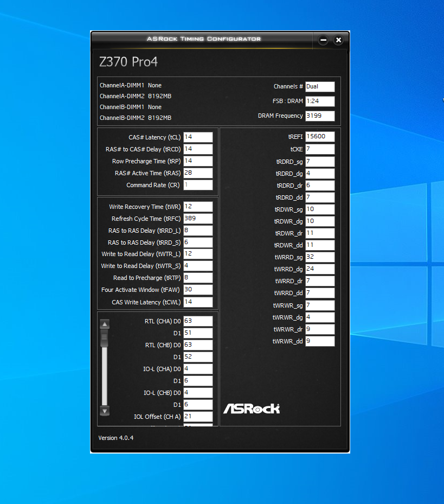Close the ASRock Timing Configurator window
Viewport: 444px width, 504px height.
coord(338,40)
